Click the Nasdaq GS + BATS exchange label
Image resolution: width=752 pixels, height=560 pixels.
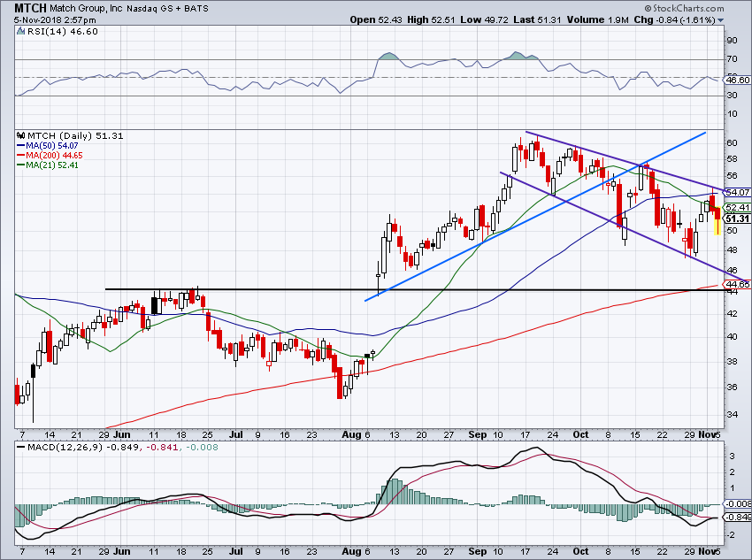point(168,8)
